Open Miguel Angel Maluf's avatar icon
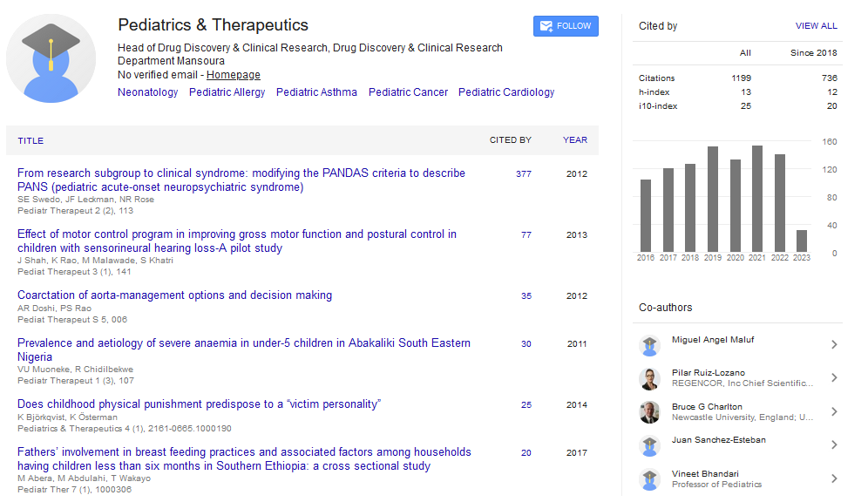The height and width of the screenshot is (502, 868). pos(649,346)
